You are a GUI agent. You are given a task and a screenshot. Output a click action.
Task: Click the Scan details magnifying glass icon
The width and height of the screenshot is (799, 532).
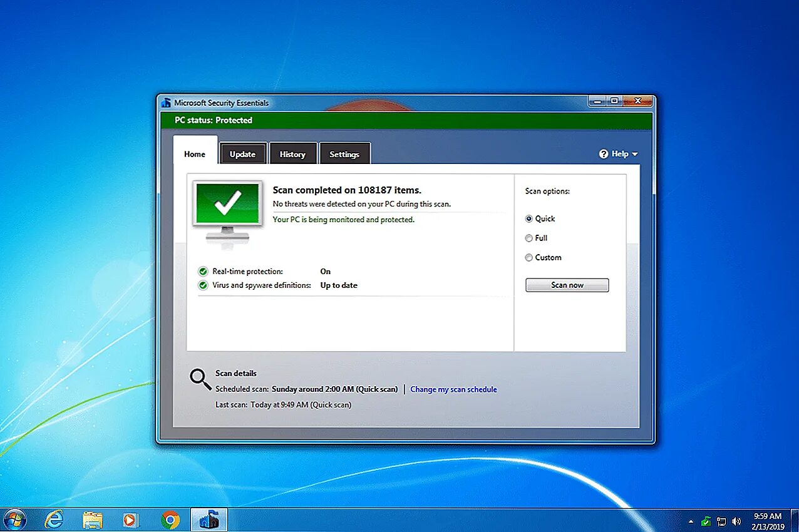[200, 379]
